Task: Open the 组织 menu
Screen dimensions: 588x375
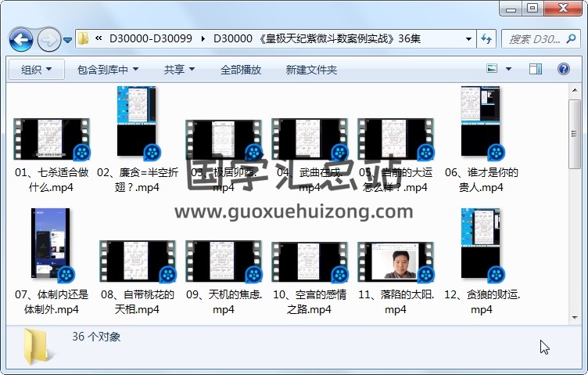Action: (x=37, y=70)
